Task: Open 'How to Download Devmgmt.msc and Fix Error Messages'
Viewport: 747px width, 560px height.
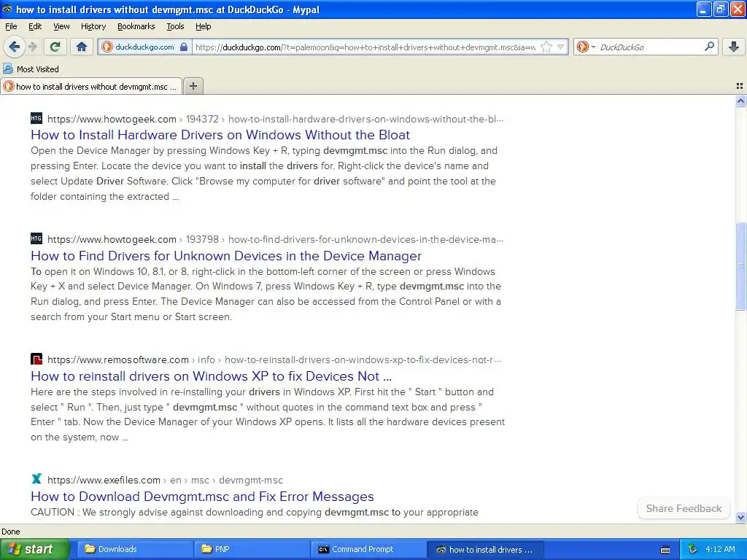Action: tap(202, 497)
